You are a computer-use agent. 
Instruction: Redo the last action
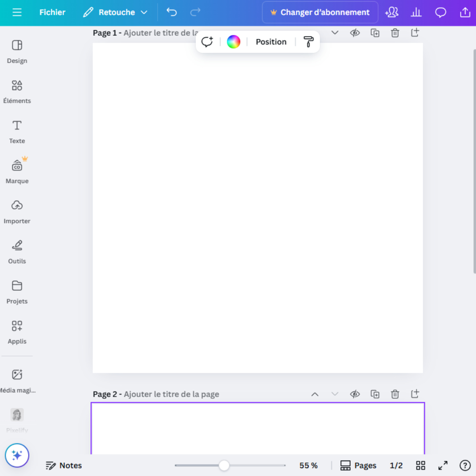click(x=195, y=12)
